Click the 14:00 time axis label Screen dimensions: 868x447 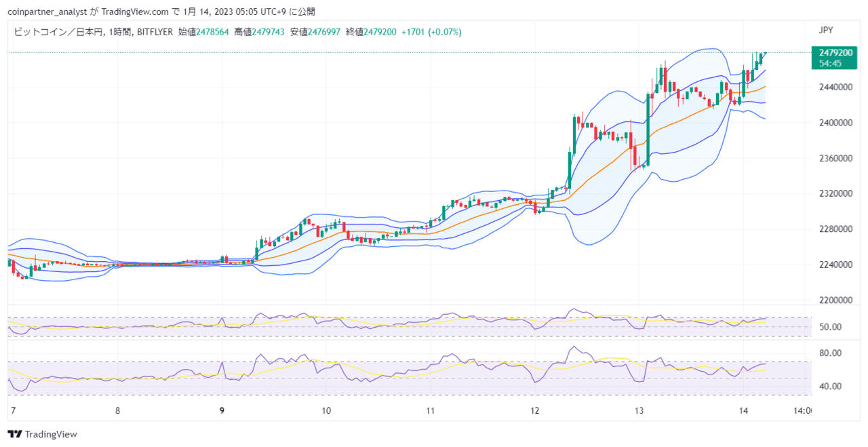coord(804,410)
